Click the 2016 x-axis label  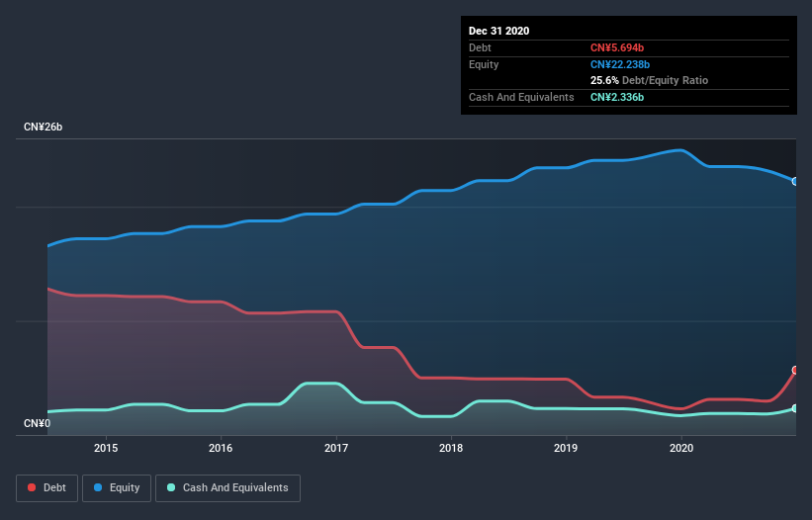click(221, 448)
